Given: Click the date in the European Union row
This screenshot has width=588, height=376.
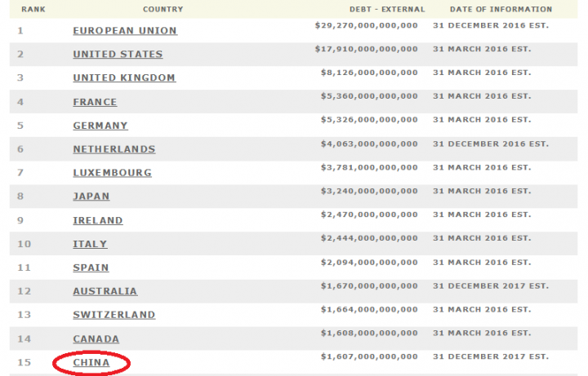Looking at the screenshot, I should click(x=491, y=25).
